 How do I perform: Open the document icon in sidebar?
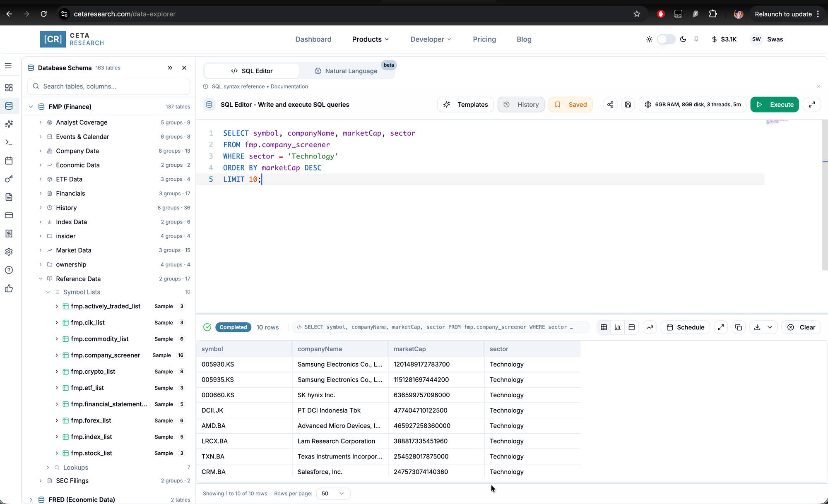click(9, 197)
